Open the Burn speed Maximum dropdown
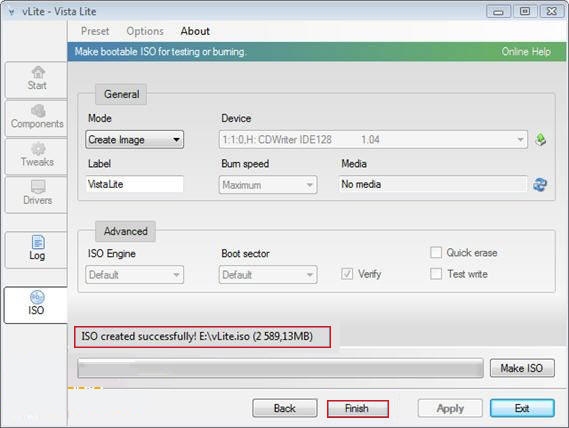 click(x=268, y=185)
